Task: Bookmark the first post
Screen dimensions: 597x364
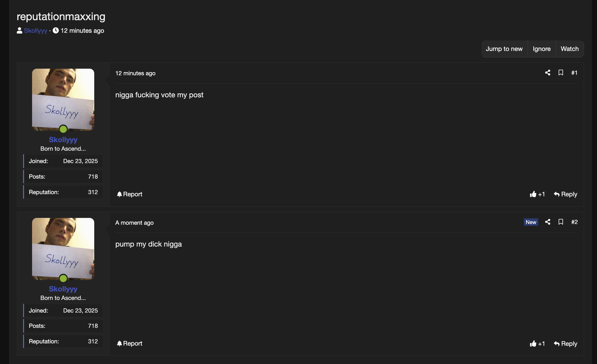Action: click(x=561, y=73)
